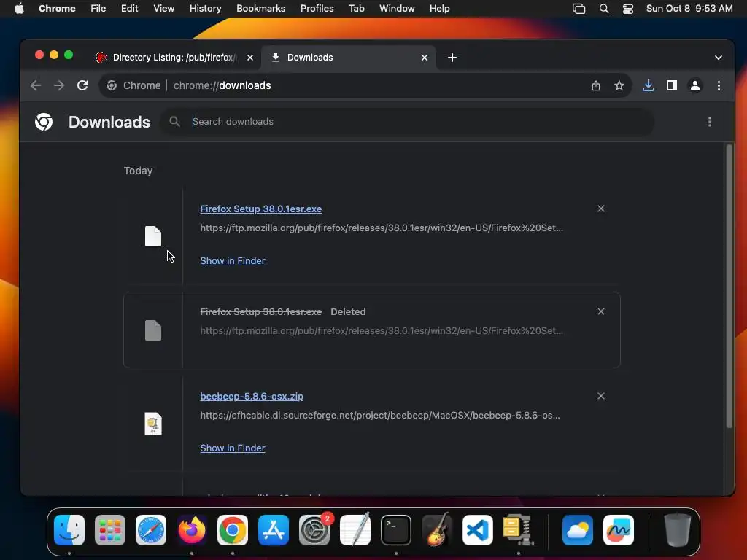This screenshot has width=747, height=560.
Task: Open App Store from the Dock
Action: click(x=274, y=530)
